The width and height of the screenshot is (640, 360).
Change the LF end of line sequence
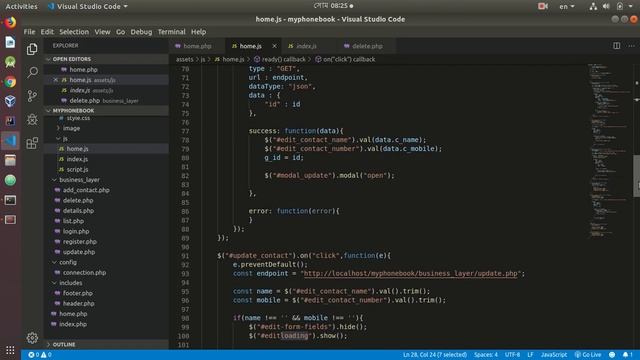pyautogui.click(x=530, y=355)
